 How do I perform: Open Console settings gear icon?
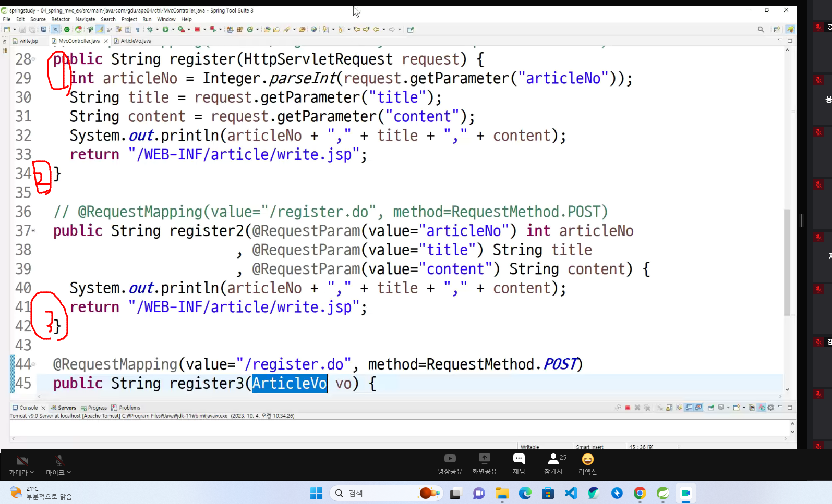point(770,408)
